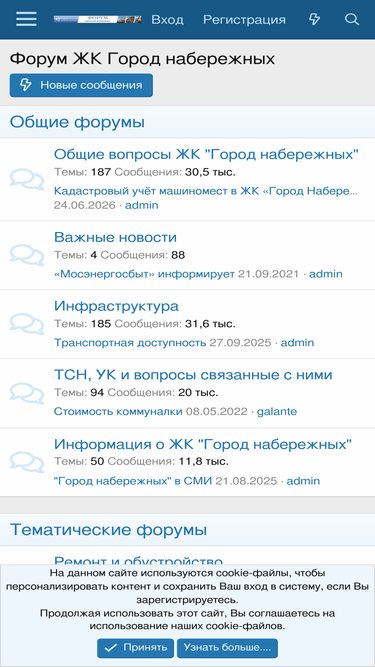The width and height of the screenshot is (375, 667).
Task: Open the Регистрация page
Action: 244,20
